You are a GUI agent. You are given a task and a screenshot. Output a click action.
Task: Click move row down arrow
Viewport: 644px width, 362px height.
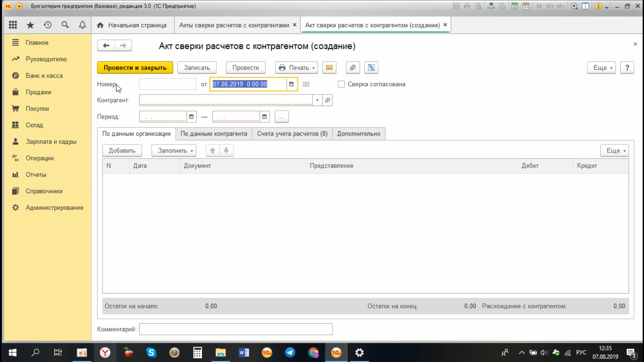click(x=226, y=150)
